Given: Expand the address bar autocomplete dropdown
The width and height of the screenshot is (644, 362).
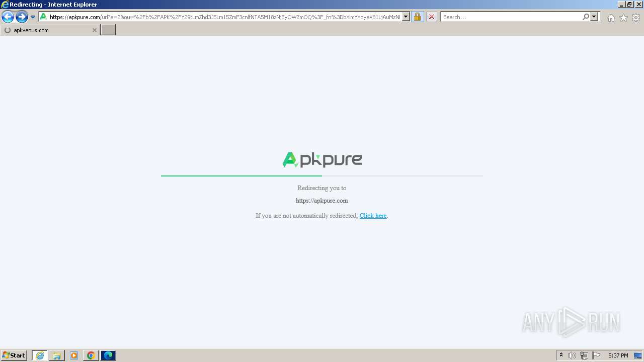Looking at the screenshot, I should coord(406,17).
